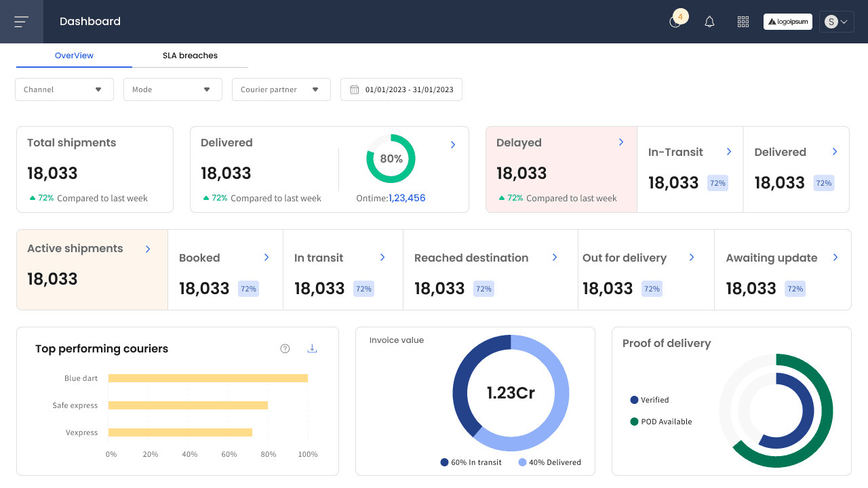Click the green up-trend icon in Total shipments
Image resolution: width=868 pixels, height=488 pixels.
[x=32, y=198]
